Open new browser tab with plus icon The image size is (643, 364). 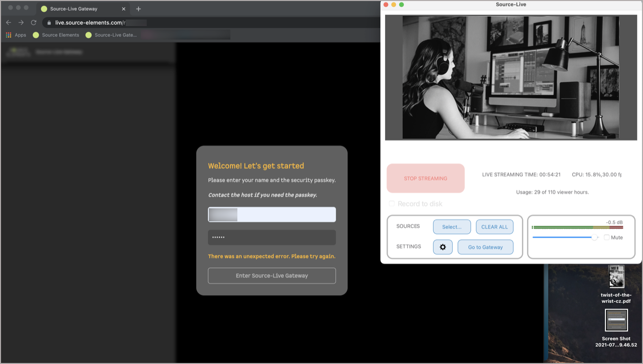coord(139,9)
